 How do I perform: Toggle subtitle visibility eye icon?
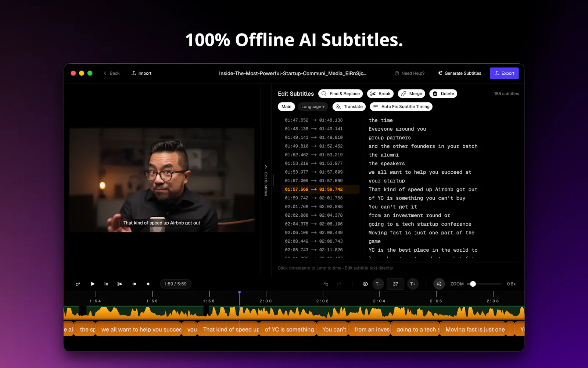(365, 284)
